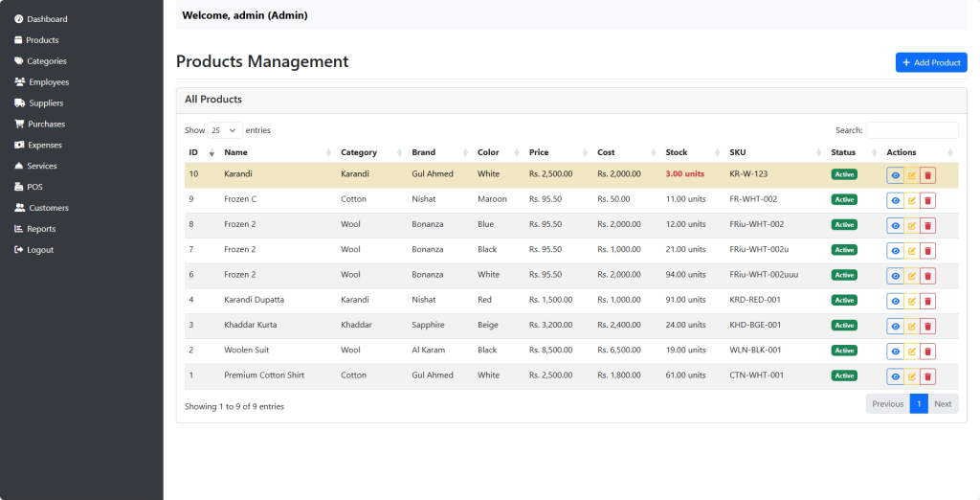Delete the Woolen Suit product
This screenshot has height=500, width=980.
[927, 352]
